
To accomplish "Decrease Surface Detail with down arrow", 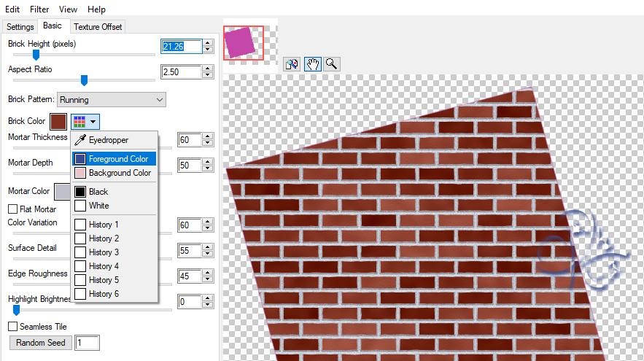I will click(x=208, y=254).
